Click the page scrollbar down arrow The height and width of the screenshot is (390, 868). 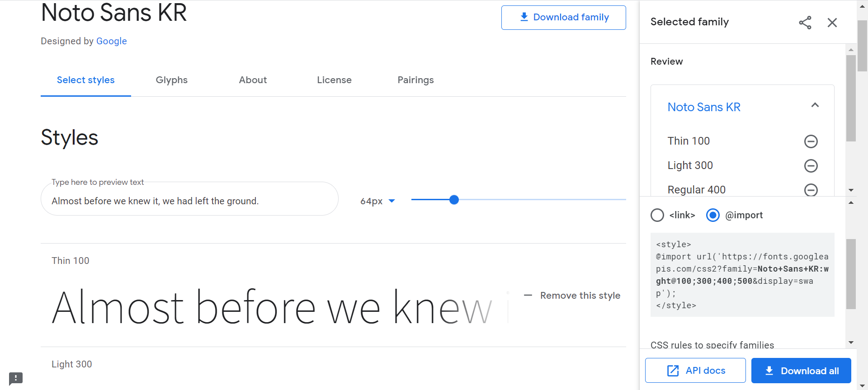tap(863, 385)
